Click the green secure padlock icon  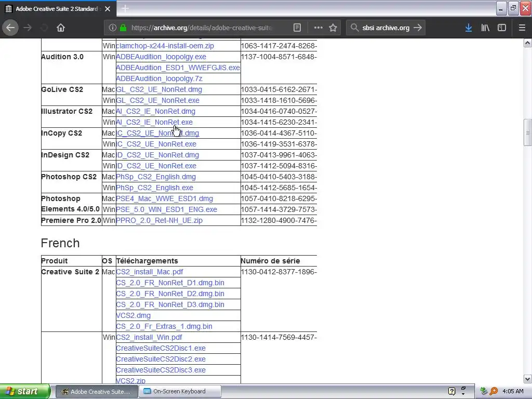123,28
